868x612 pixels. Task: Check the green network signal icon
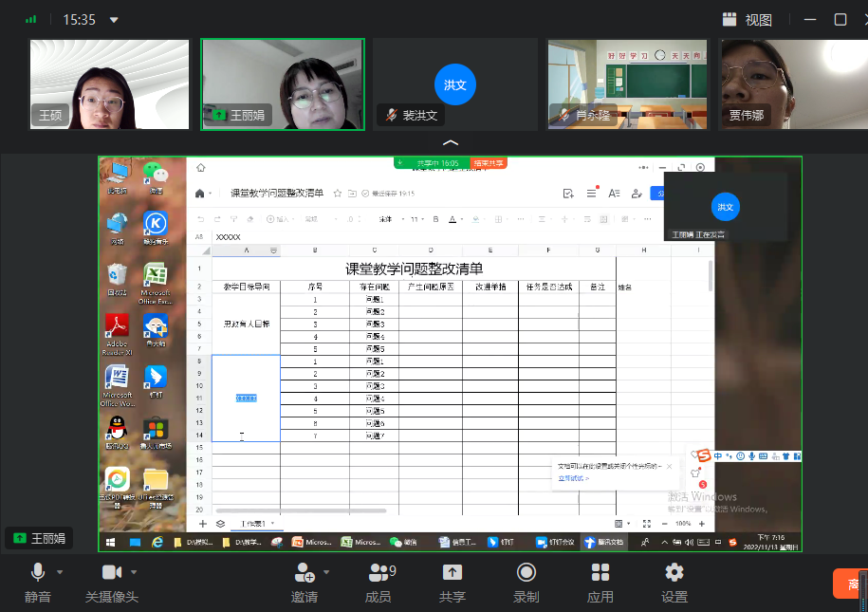pos(31,19)
